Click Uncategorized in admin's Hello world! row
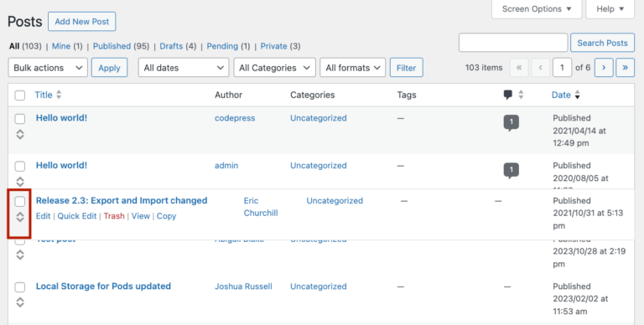 coord(319,166)
